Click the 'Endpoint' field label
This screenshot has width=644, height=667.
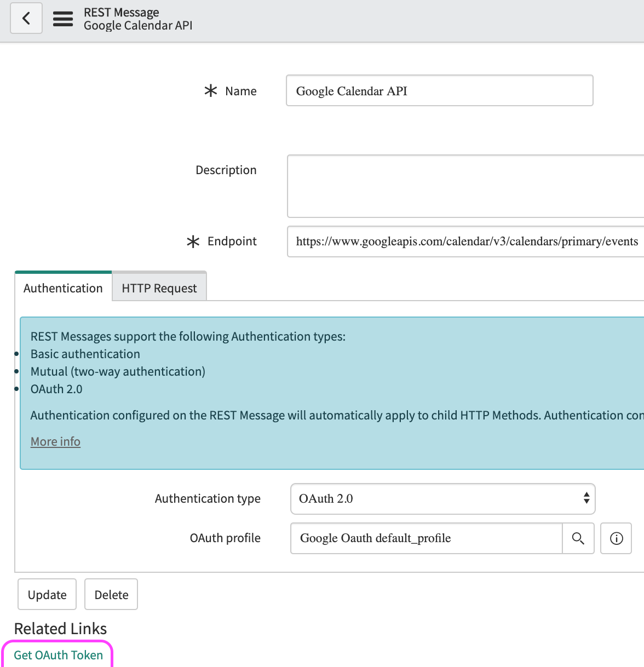[x=232, y=241]
